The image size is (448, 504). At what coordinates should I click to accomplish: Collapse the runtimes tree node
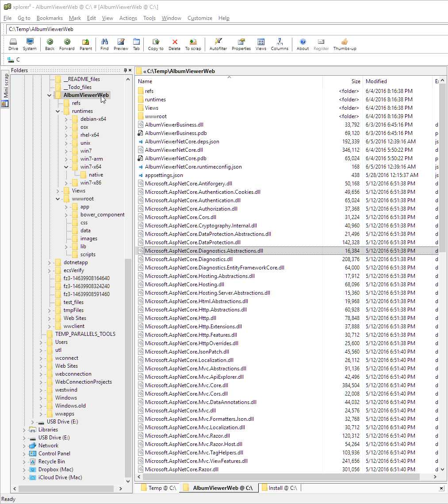(58, 111)
